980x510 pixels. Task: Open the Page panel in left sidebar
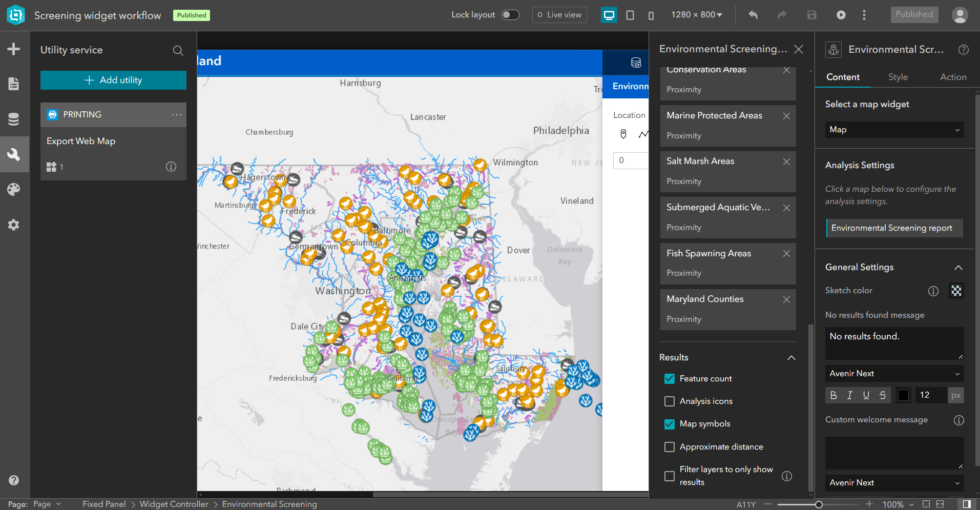[x=14, y=84]
